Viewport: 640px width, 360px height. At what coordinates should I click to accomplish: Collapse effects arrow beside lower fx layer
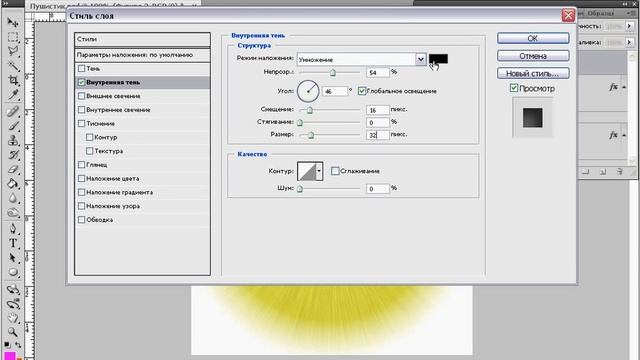624,135
